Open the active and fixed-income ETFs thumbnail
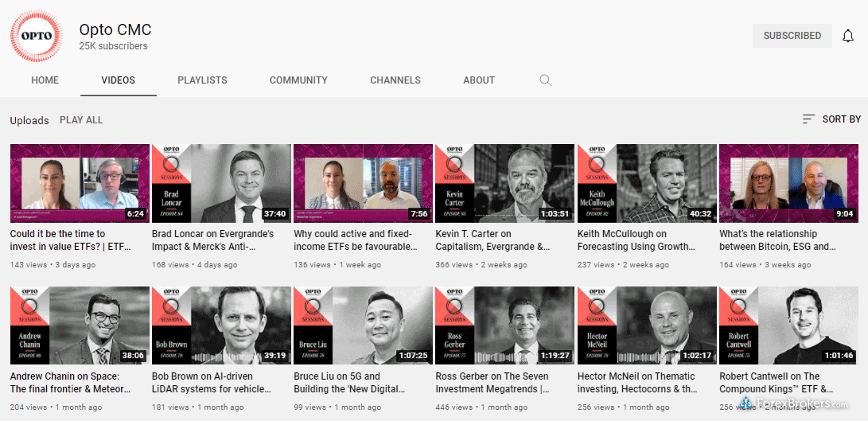Image resolution: width=868 pixels, height=421 pixels. [363, 183]
